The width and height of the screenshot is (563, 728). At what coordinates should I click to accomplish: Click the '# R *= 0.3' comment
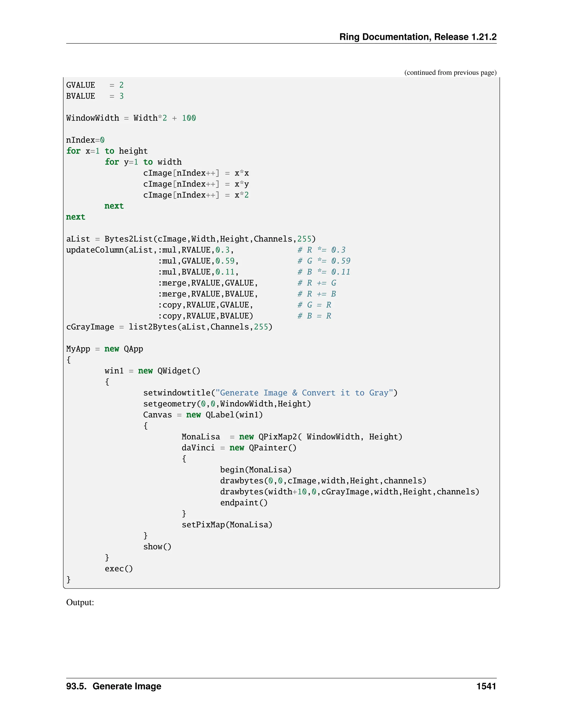pyautogui.click(x=321, y=250)
